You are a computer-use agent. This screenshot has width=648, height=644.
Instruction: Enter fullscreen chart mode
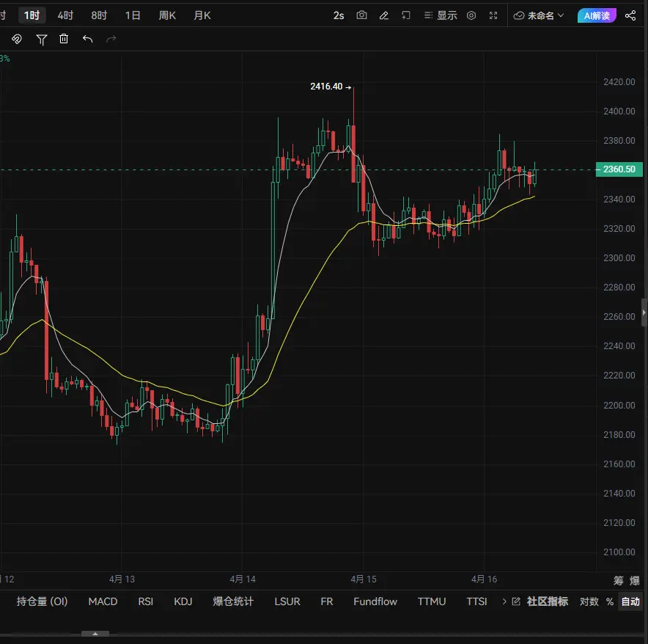pos(493,15)
